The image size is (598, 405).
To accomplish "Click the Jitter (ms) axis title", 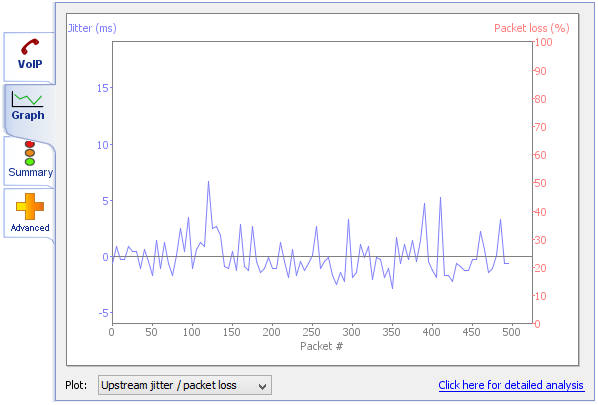I will click(92, 28).
